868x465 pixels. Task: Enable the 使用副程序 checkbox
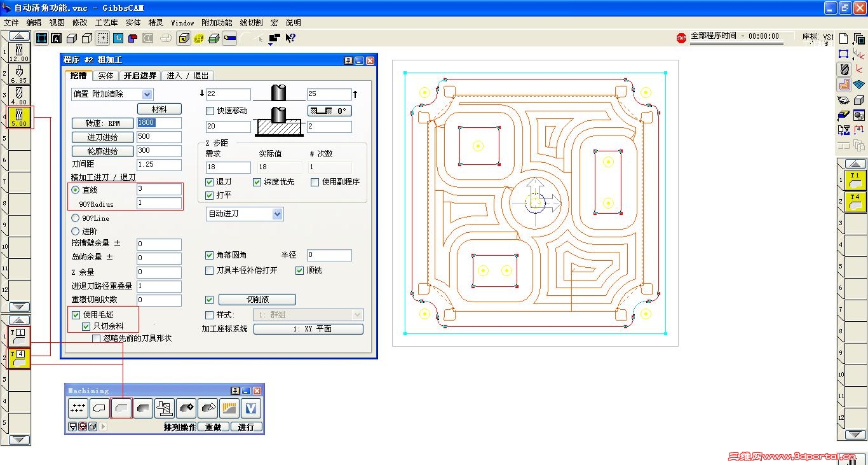click(315, 182)
